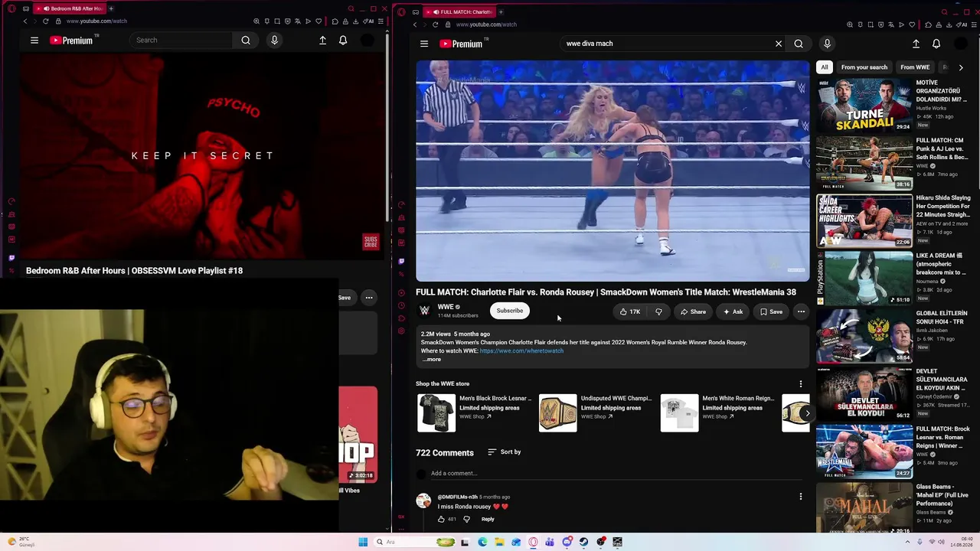This screenshot has height=551, width=980.
Task: Select the 'From your search' filter chip
Action: [x=864, y=67]
